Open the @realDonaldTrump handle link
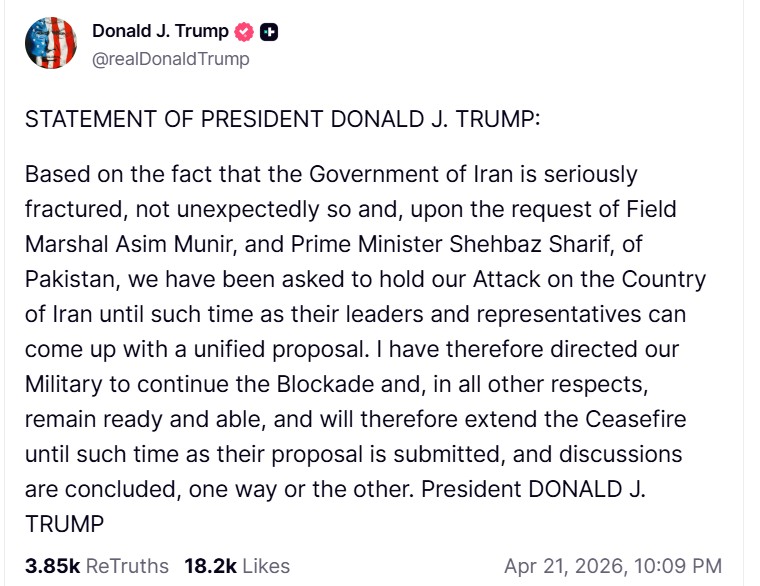 click(171, 59)
